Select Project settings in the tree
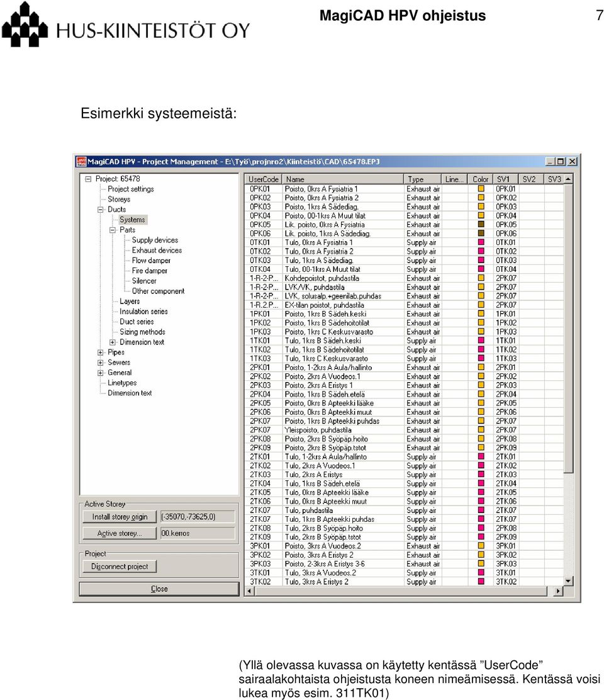 [131, 189]
